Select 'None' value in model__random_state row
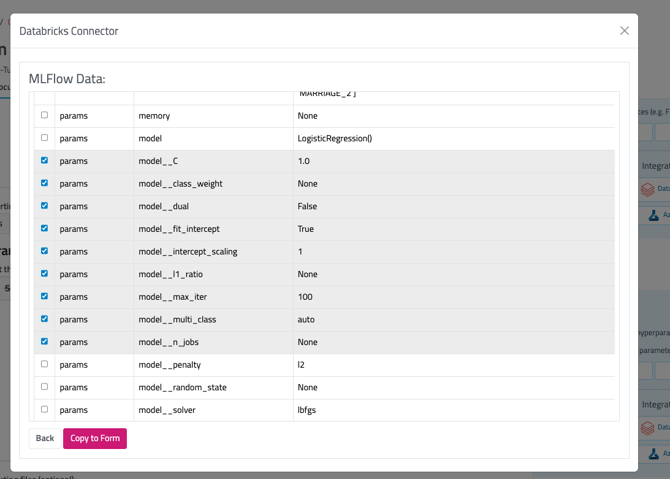The image size is (670, 479). tap(454, 388)
